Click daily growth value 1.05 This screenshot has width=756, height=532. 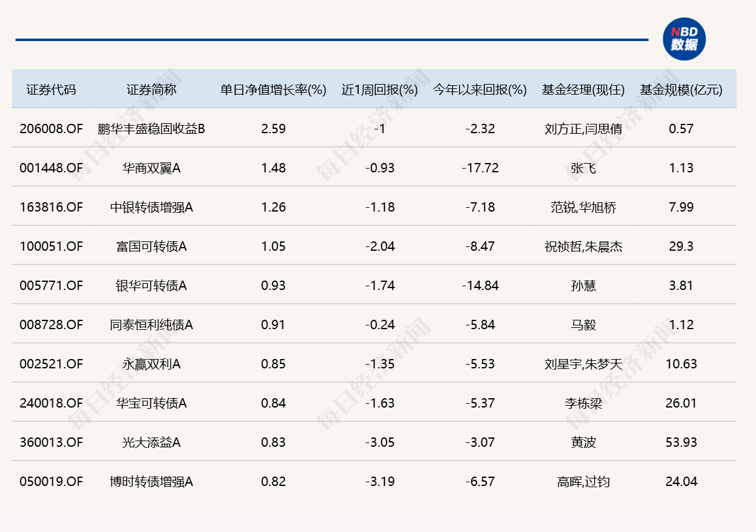click(274, 246)
